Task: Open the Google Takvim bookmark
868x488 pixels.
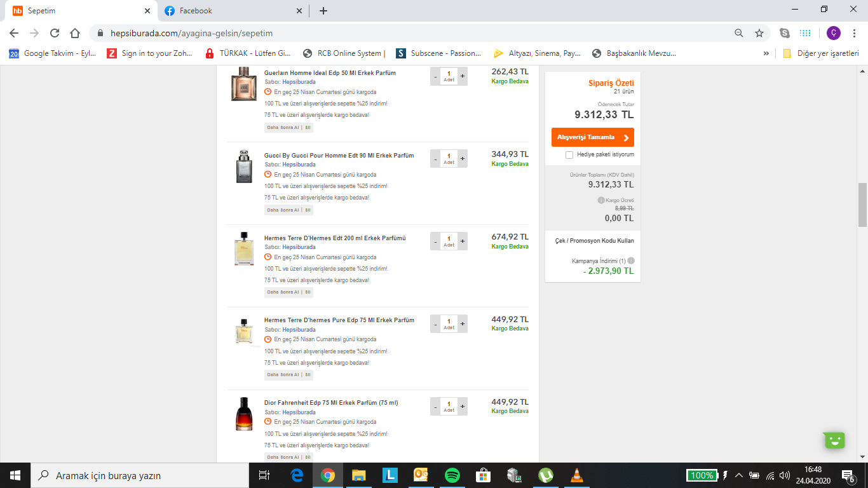Action: pos(53,53)
